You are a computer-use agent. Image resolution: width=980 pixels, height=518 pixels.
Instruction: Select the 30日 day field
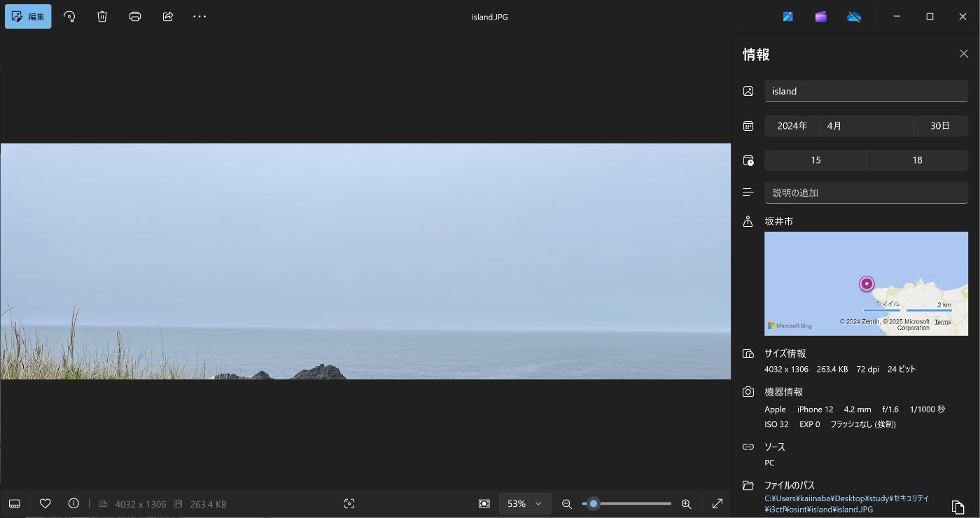(x=941, y=126)
